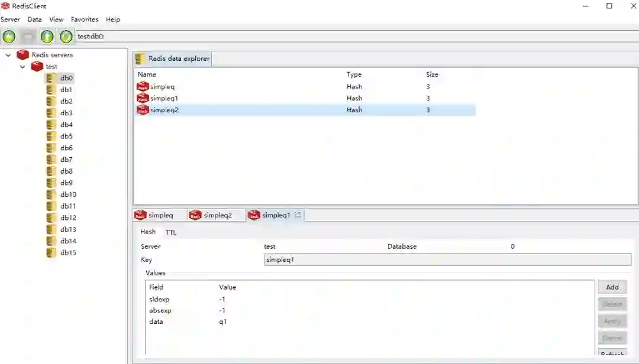Image resolution: width=639 pixels, height=364 pixels.
Task: Collapse the test server tree node
Action: [23, 66]
